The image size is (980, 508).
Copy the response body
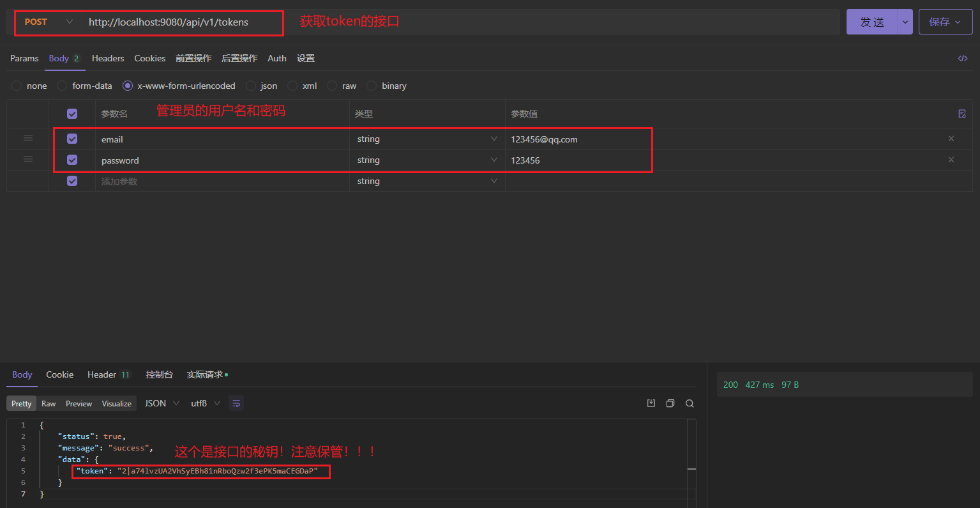[x=670, y=403]
